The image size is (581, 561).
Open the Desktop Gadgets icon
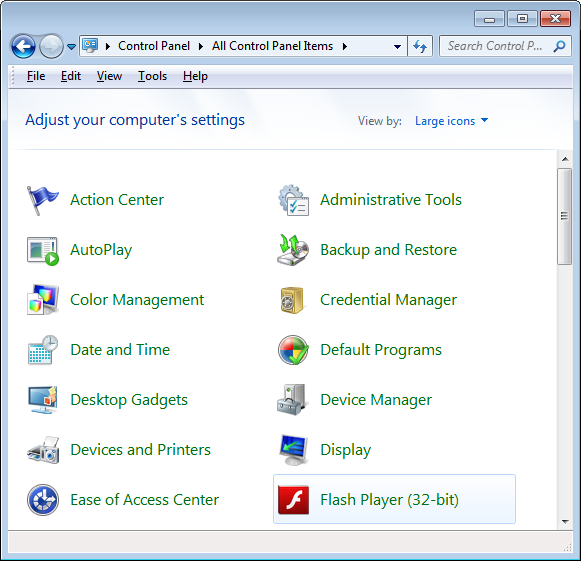pos(43,400)
